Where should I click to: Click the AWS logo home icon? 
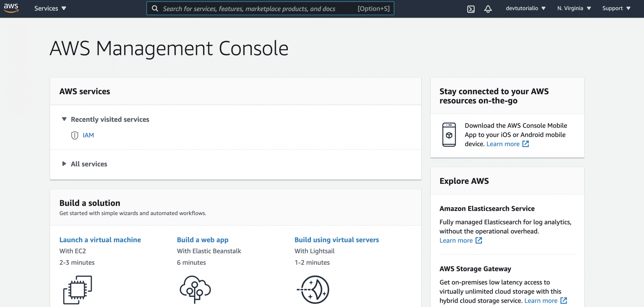11,8
